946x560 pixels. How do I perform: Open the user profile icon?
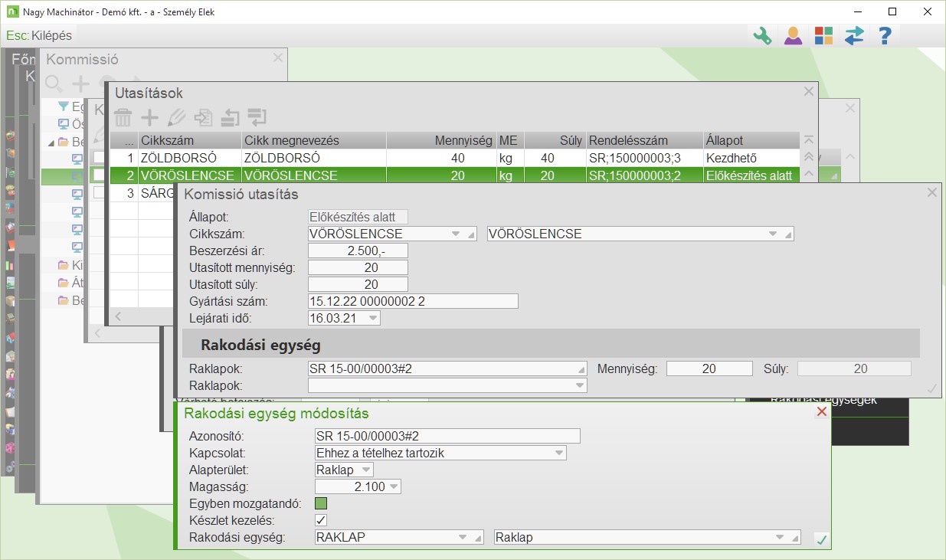pyautogui.click(x=793, y=35)
